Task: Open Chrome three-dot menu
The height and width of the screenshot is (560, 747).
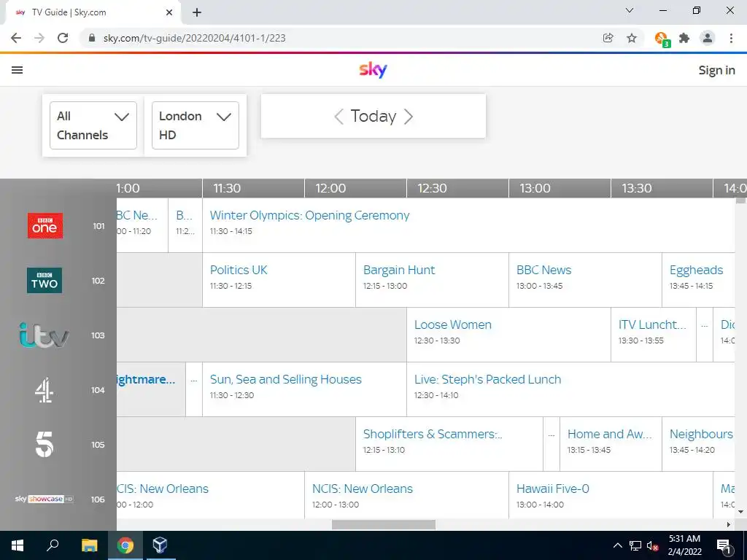Action: 731,38
